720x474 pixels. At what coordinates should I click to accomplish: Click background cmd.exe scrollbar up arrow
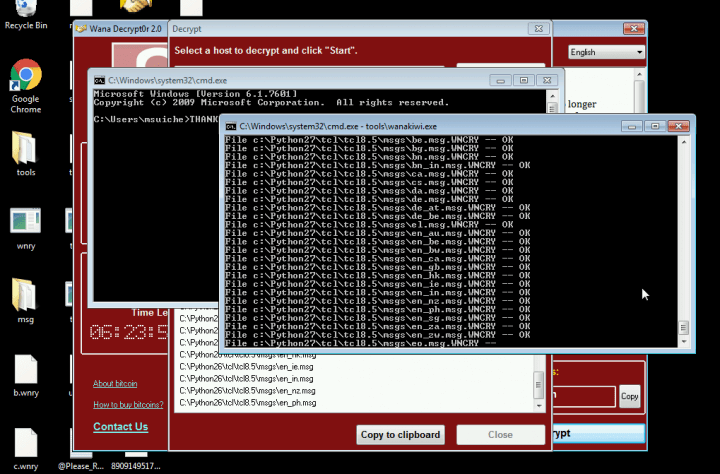click(x=552, y=96)
